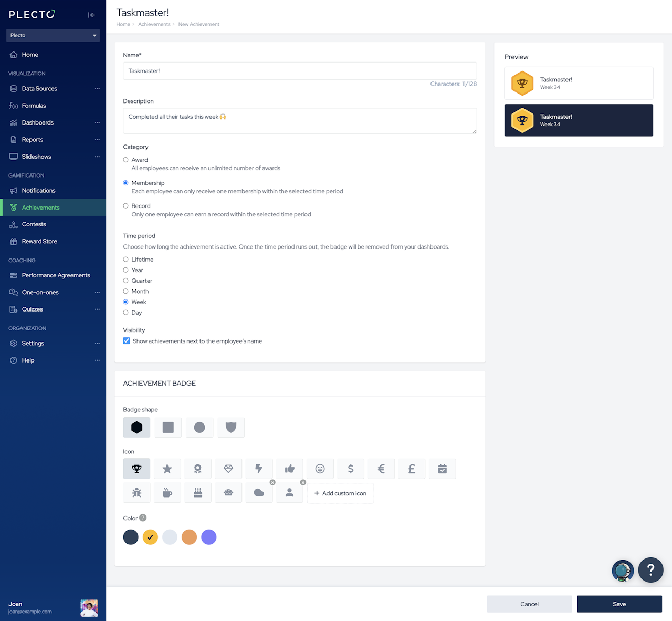Pick the circle badge shape
The height and width of the screenshot is (621, 672).
click(x=199, y=428)
